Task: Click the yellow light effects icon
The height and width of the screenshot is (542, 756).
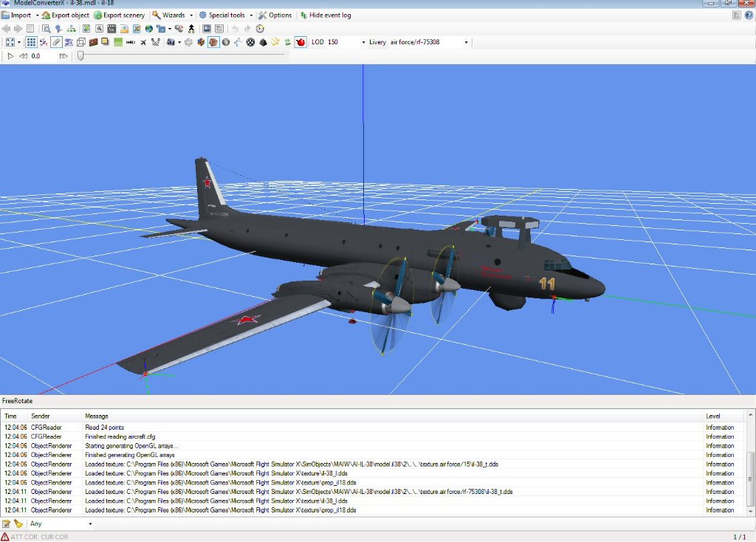Action: [275, 42]
